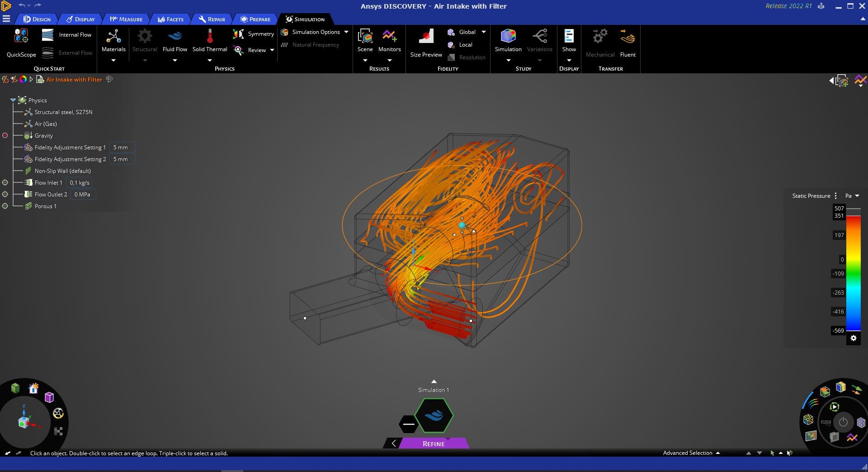Viewport: 868px width, 472px height.
Task: Open the Monitors tool
Action: (x=390, y=41)
